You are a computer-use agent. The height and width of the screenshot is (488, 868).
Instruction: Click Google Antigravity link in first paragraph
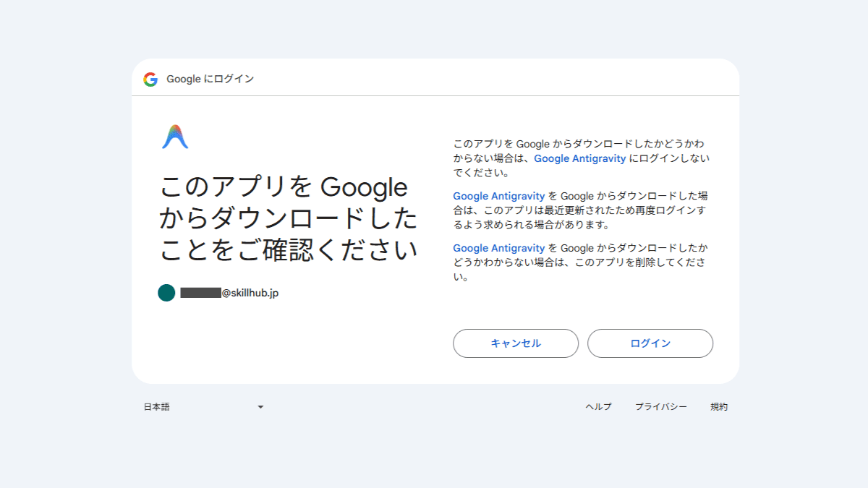(x=580, y=158)
